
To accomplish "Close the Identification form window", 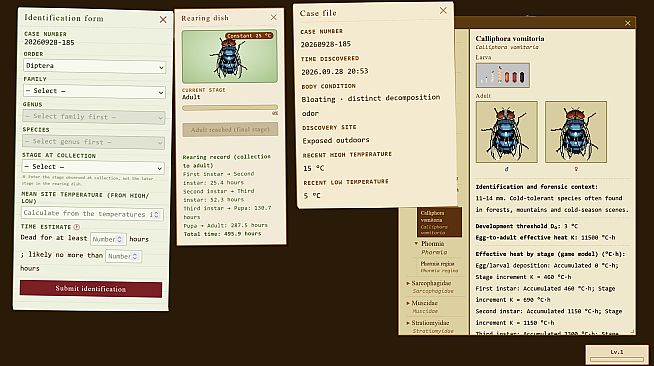I will click(163, 20).
